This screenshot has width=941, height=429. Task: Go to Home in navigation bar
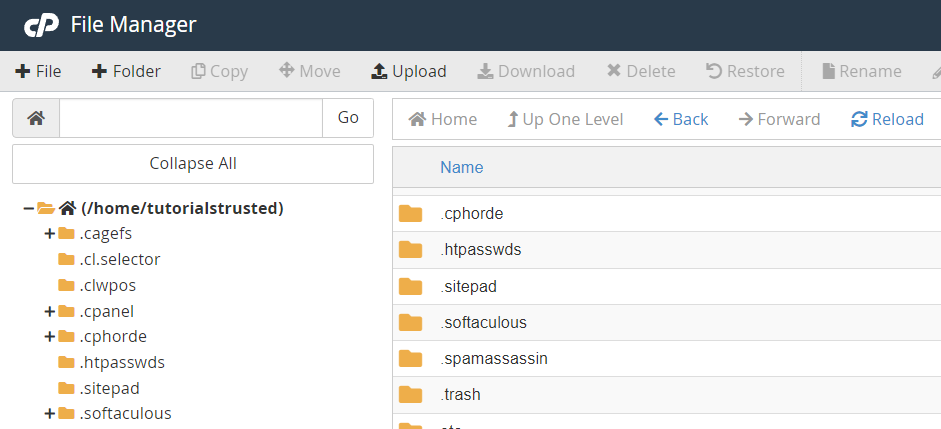click(x=442, y=119)
